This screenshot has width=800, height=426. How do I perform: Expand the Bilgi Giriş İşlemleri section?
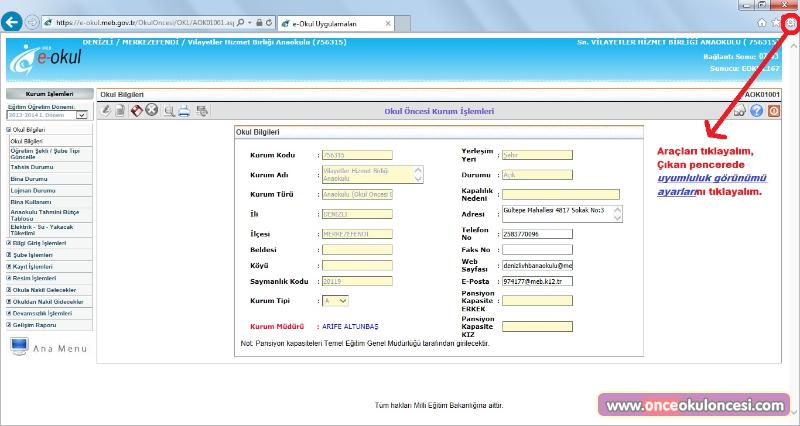coord(38,243)
